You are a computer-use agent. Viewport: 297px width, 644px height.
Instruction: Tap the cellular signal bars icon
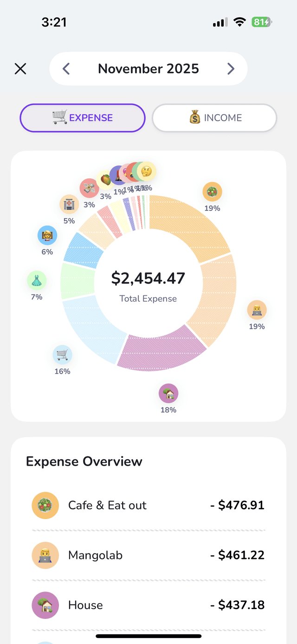coord(220,22)
